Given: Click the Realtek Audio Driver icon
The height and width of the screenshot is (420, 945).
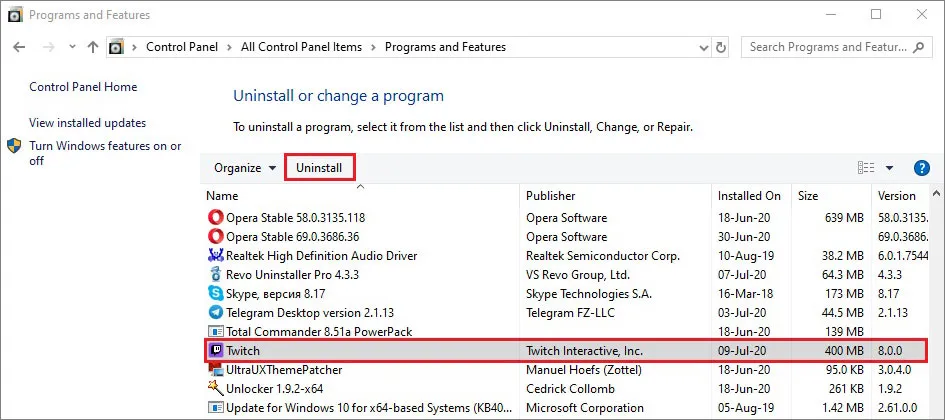Looking at the screenshot, I should pyautogui.click(x=215, y=255).
